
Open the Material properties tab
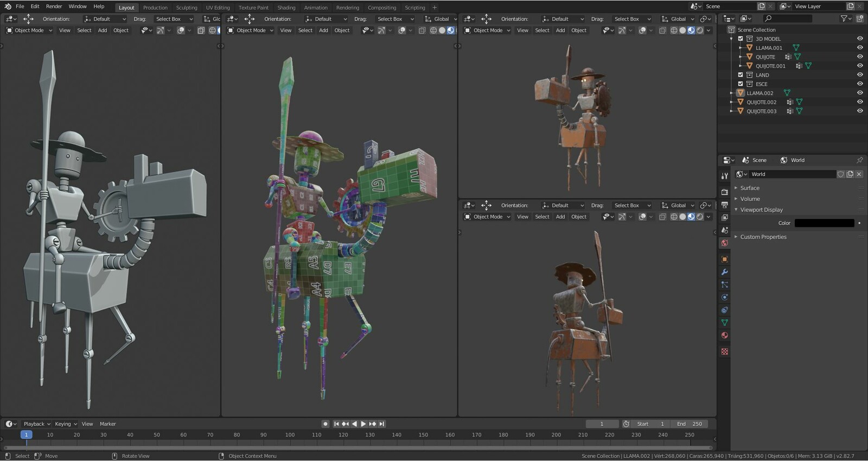tap(724, 336)
